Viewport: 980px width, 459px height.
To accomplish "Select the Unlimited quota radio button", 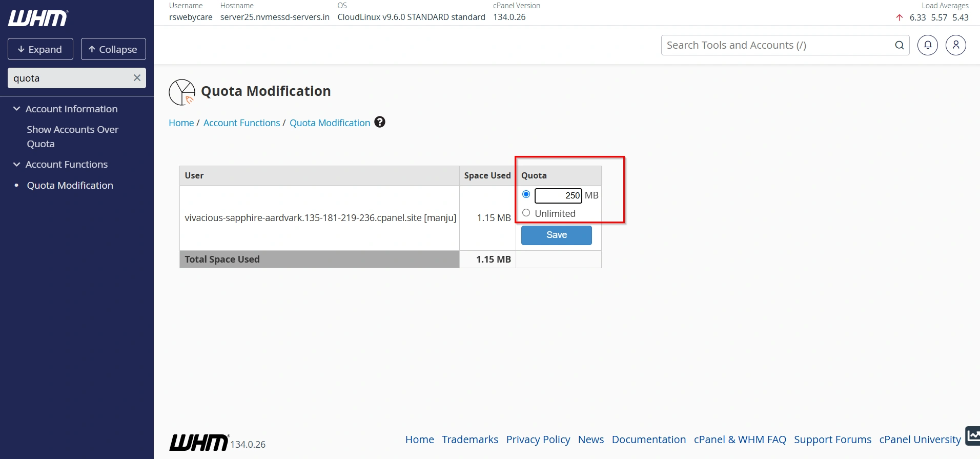I will click(x=526, y=213).
